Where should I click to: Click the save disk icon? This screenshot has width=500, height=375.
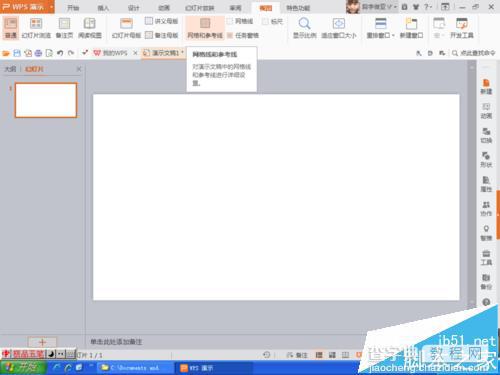17,53
